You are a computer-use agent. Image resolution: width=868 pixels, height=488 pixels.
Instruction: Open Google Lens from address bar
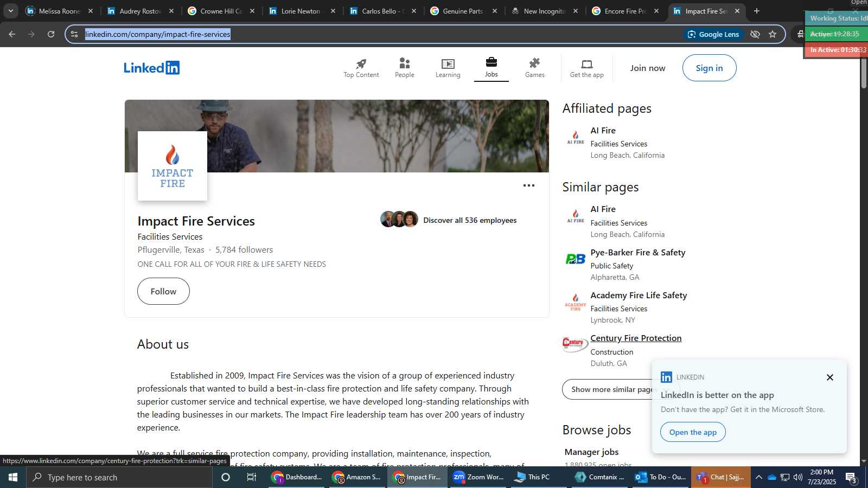[x=713, y=34]
